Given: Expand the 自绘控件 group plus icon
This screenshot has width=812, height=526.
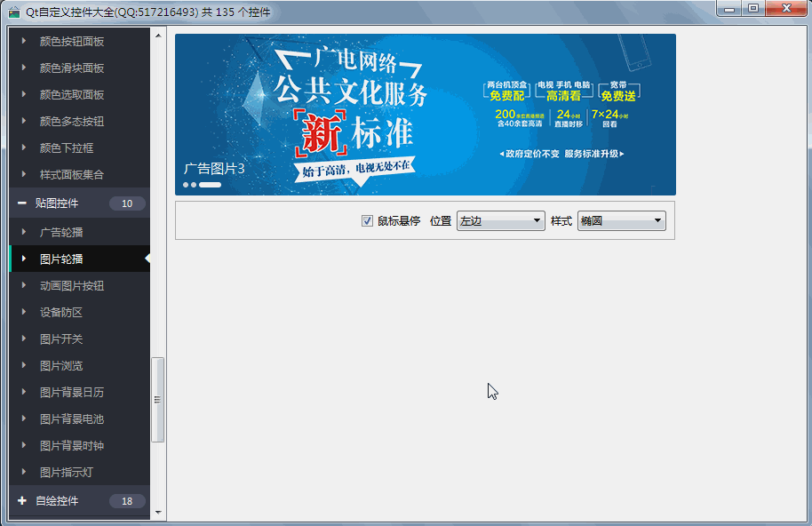Looking at the screenshot, I should pos(21,501).
